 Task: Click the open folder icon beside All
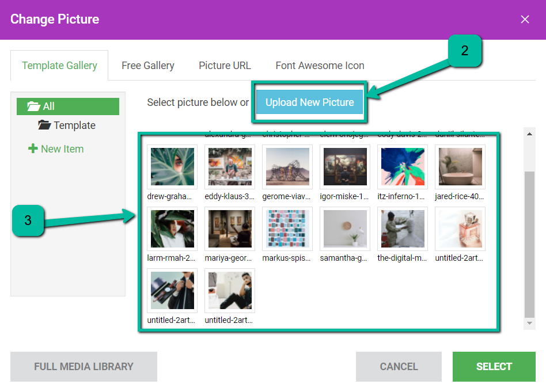[x=33, y=106]
